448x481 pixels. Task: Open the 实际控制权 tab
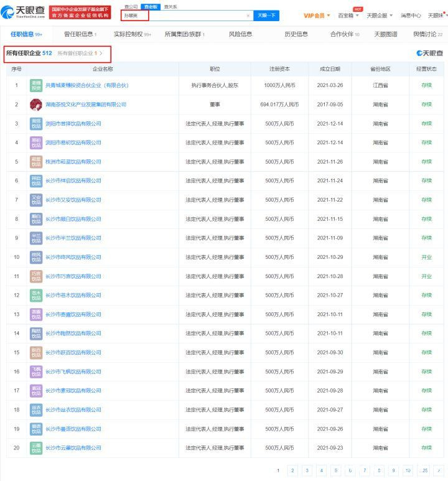pyautogui.click(x=133, y=34)
